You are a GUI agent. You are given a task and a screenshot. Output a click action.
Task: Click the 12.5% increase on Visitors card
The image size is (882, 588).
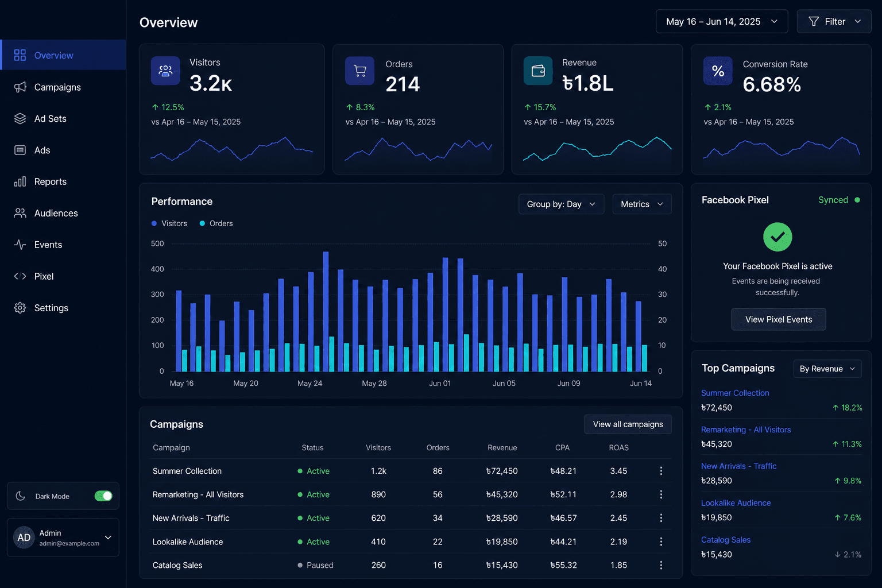tap(168, 107)
